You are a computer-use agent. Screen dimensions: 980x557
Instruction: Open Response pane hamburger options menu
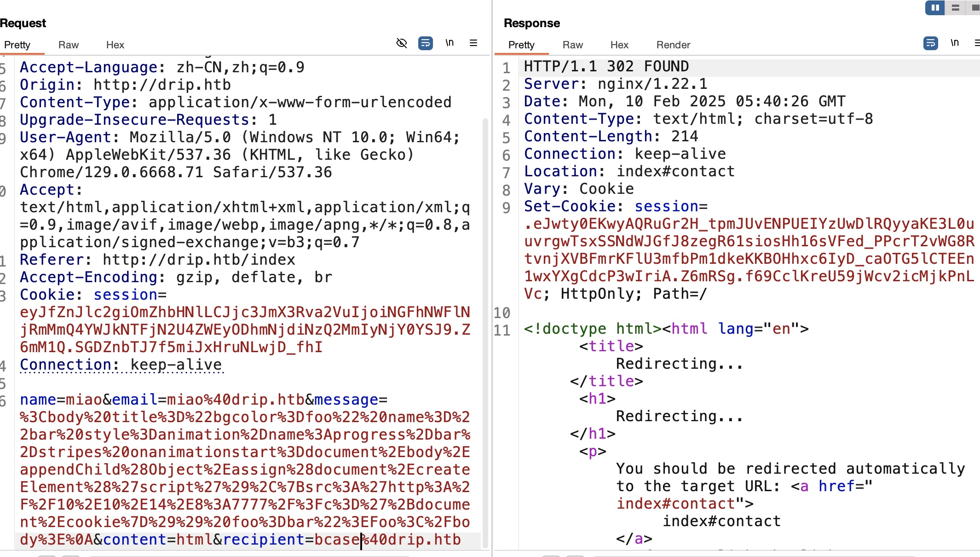coord(977,43)
